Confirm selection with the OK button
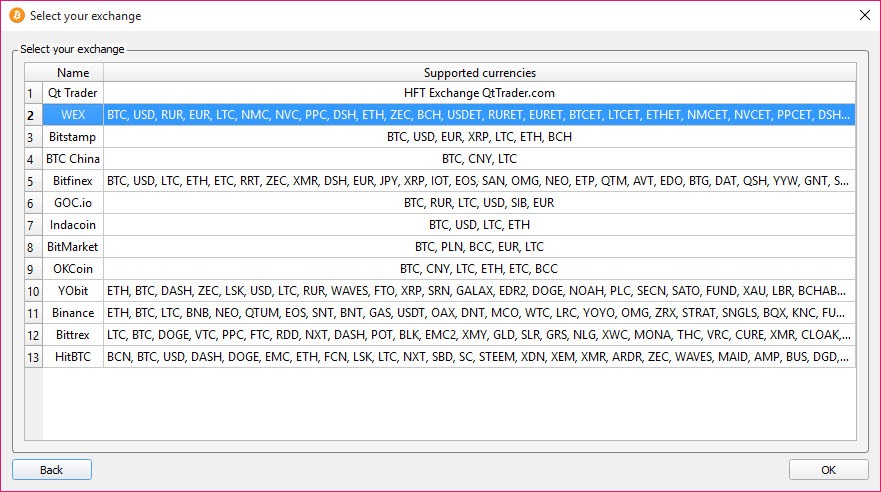The width and height of the screenshot is (881, 492). (x=828, y=470)
